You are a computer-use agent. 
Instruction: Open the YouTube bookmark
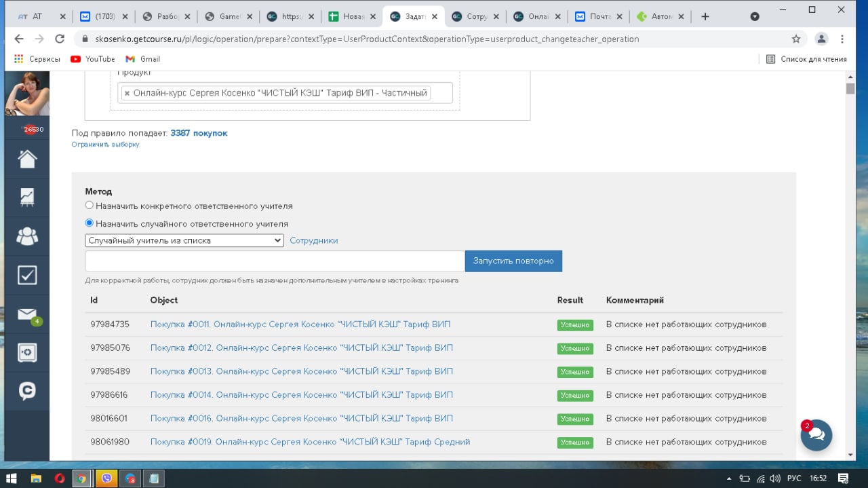coord(93,59)
